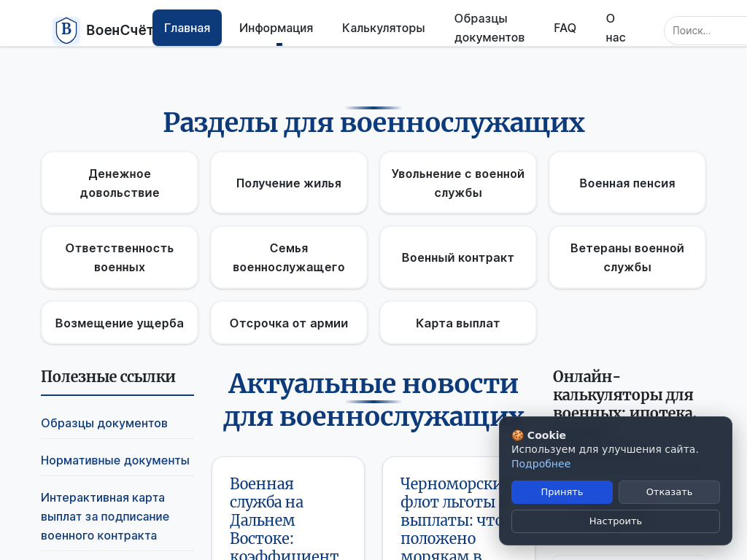
Task: Open the Калькуляторы menu item
Action: [383, 28]
